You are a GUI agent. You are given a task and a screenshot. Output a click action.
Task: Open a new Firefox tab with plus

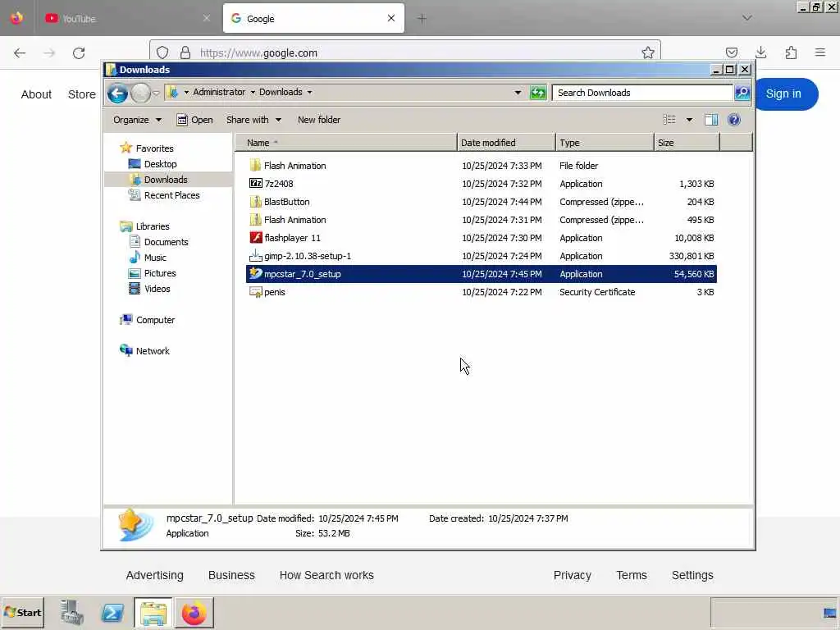(x=422, y=19)
